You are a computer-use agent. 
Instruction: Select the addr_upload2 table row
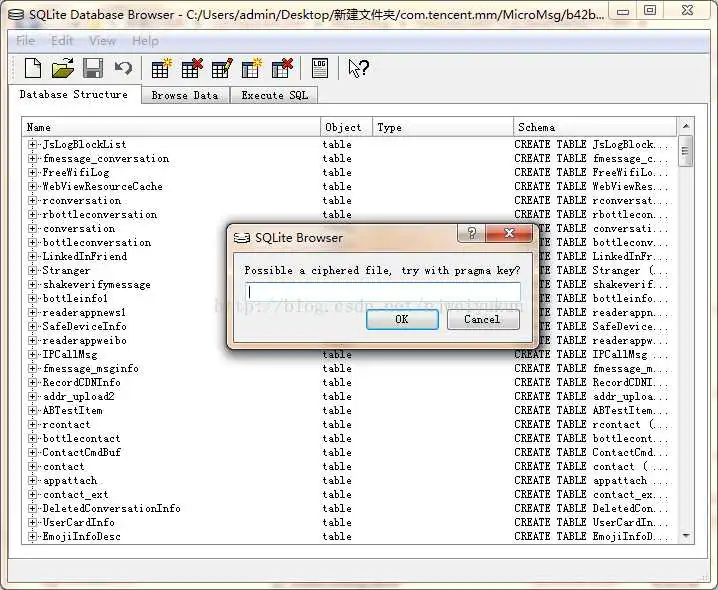[78, 397]
